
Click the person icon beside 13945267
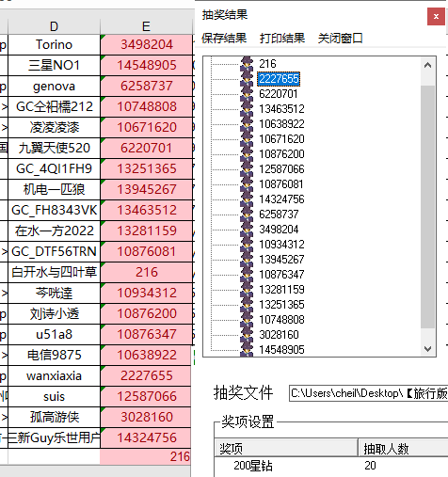(x=247, y=260)
